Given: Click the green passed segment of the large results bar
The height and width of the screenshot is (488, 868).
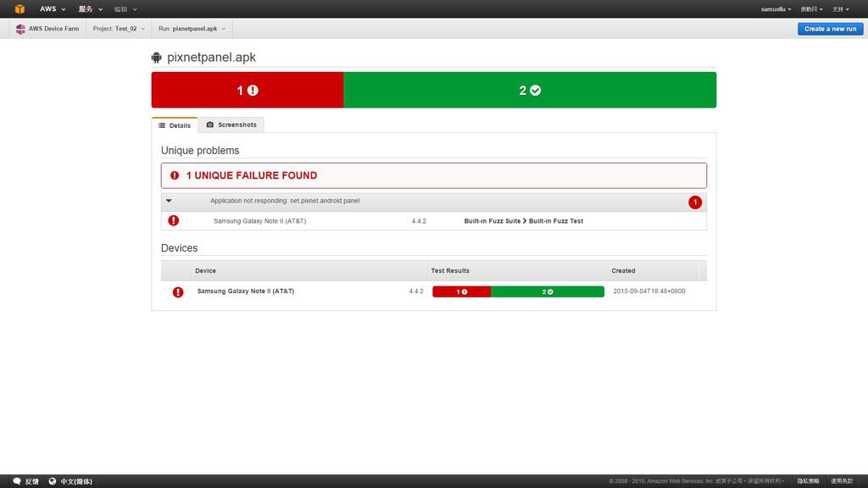Looking at the screenshot, I should 530,90.
